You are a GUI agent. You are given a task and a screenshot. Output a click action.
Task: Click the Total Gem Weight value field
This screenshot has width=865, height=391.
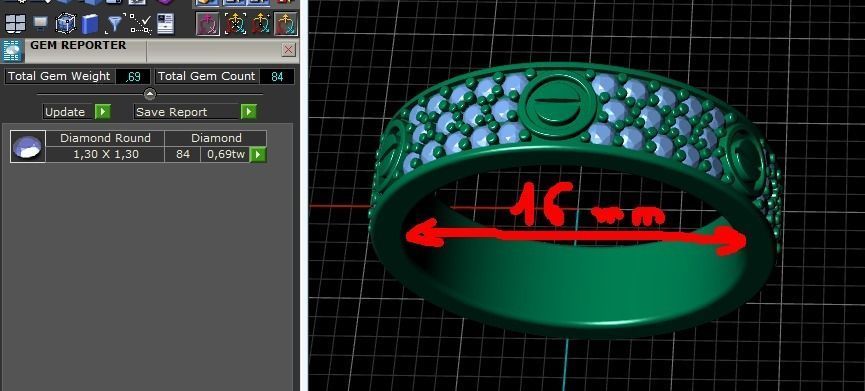132,77
